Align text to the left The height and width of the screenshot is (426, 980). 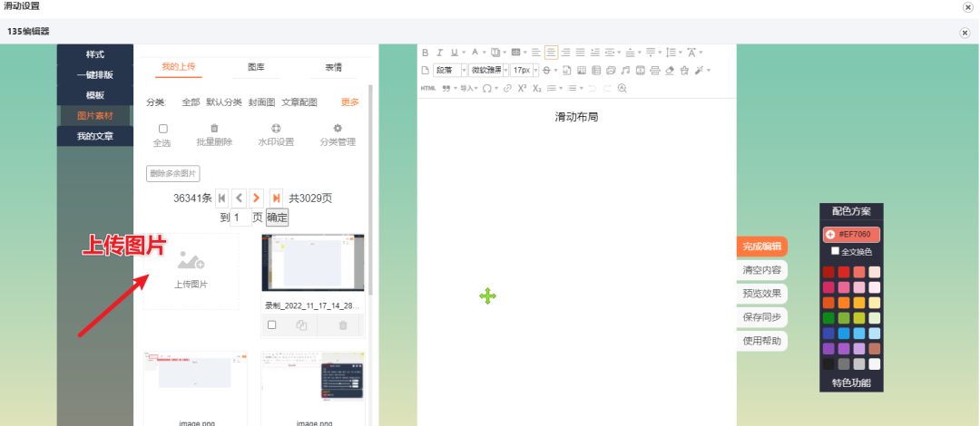[x=536, y=53]
